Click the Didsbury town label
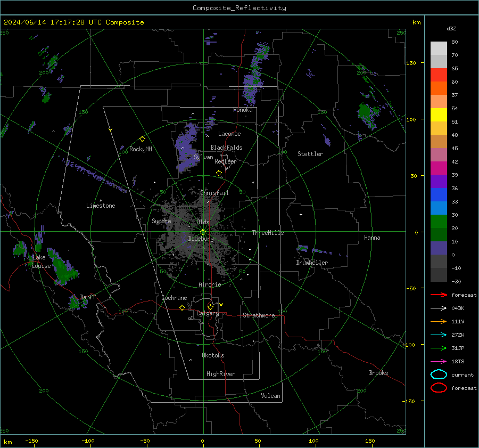The image size is (479, 448). [201, 239]
